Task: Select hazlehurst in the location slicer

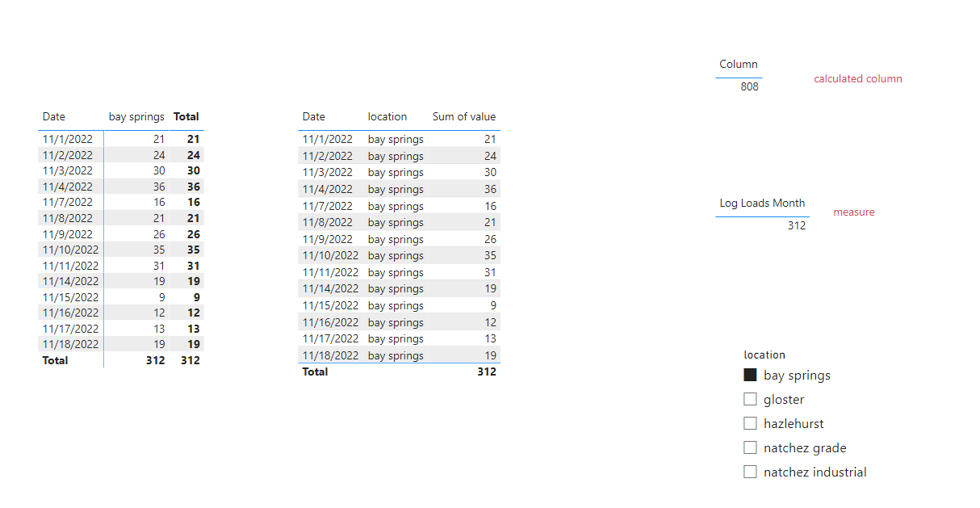Action: pyautogui.click(x=750, y=423)
